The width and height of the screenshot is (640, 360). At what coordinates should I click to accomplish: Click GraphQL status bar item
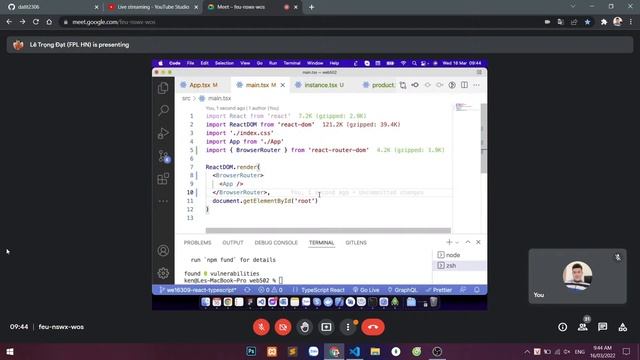coord(402,290)
